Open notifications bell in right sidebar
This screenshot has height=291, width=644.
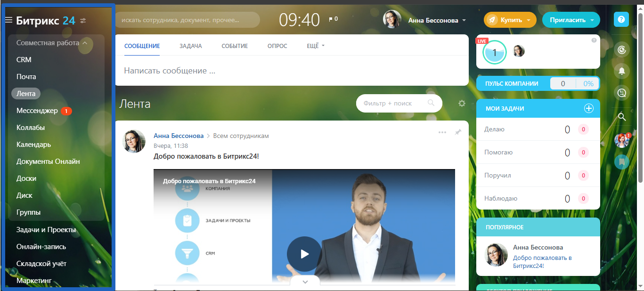(x=621, y=71)
